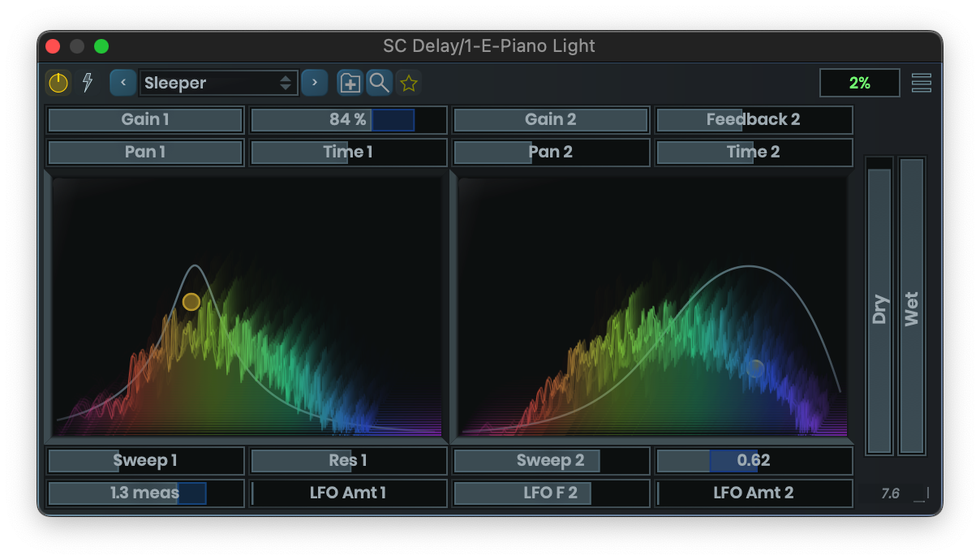Click the Time 2 slider
The image size is (980, 560).
click(754, 153)
